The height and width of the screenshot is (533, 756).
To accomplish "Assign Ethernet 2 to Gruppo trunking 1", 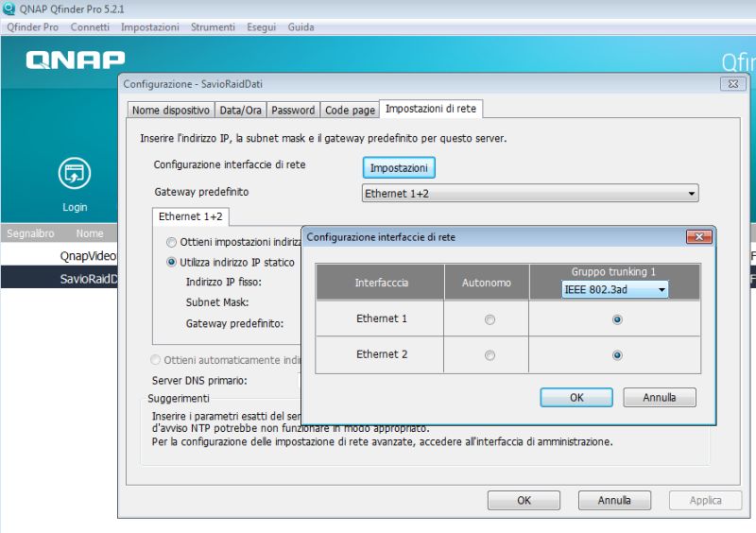I will [617, 355].
